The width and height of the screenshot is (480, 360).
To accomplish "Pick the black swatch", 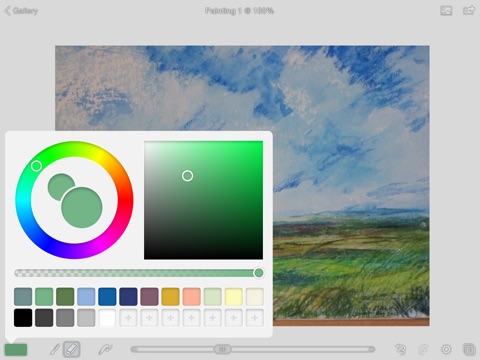I will point(23,318).
